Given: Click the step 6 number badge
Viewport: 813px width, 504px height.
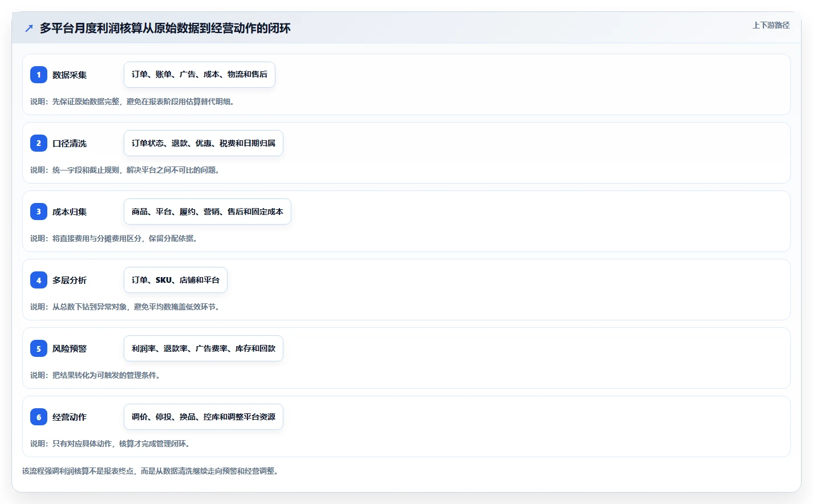Looking at the screenshot, I should [39, 417].
